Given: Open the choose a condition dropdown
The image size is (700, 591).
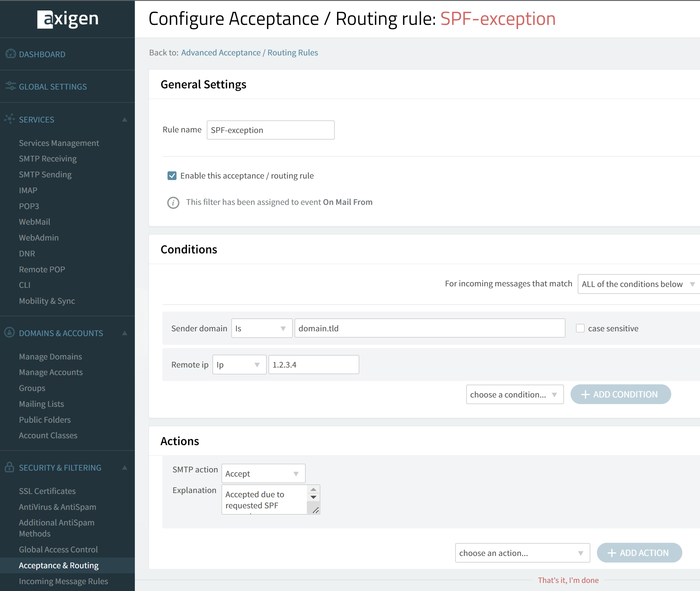Looking at the screenshot, I should [515, 394].
